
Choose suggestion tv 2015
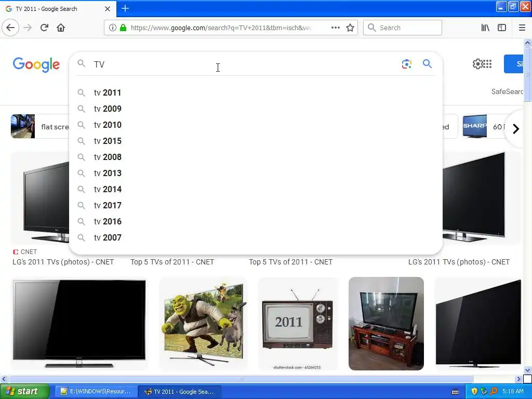click(256, 141)
